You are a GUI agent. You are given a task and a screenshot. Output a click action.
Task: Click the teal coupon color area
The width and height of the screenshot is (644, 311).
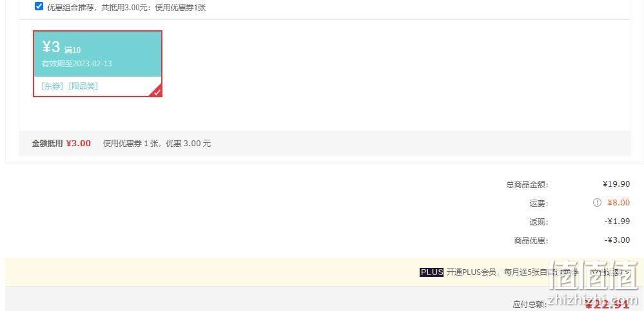point(98,53)
